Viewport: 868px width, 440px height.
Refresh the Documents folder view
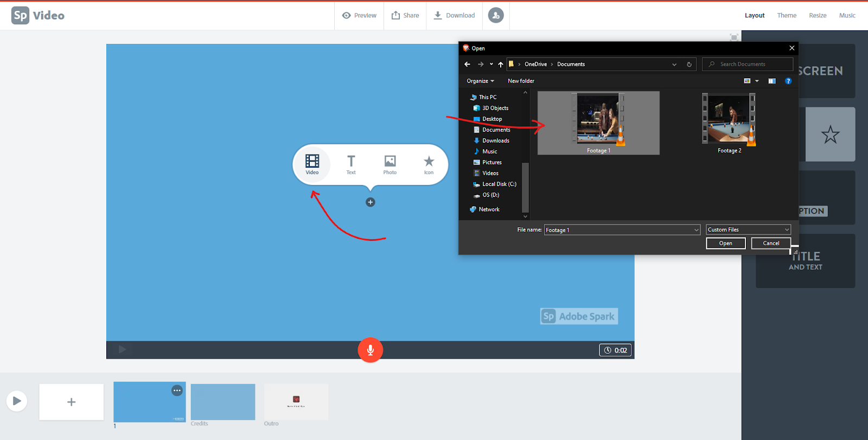[x=689, y=64]
